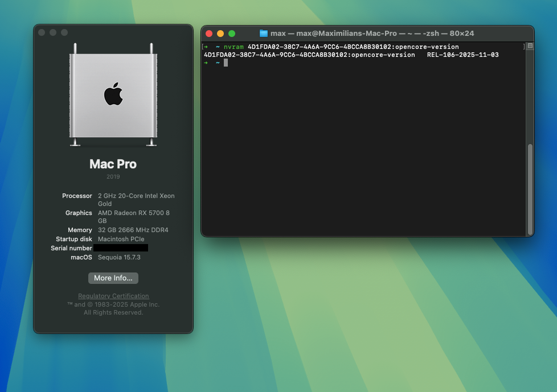557x392 pixels.
Task: Click the folder icon in the Terminal title bar
Action: coord(264,34)
